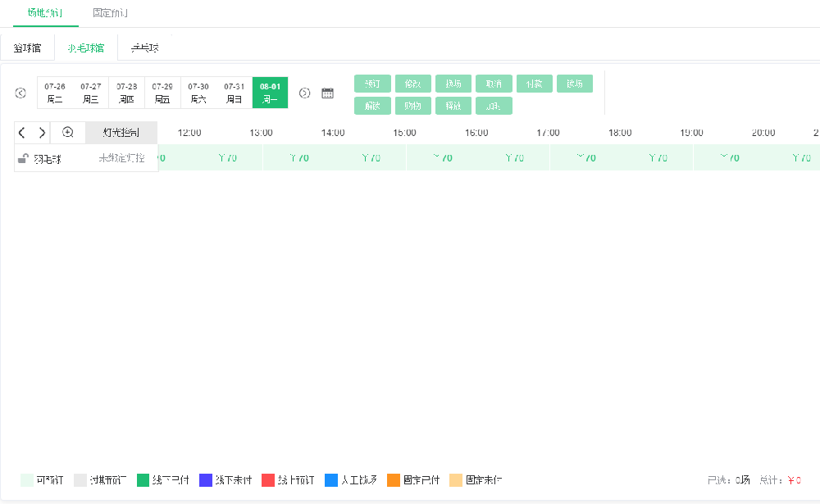
Task: Switch to the 固定预订 tab
Action: 110,13
